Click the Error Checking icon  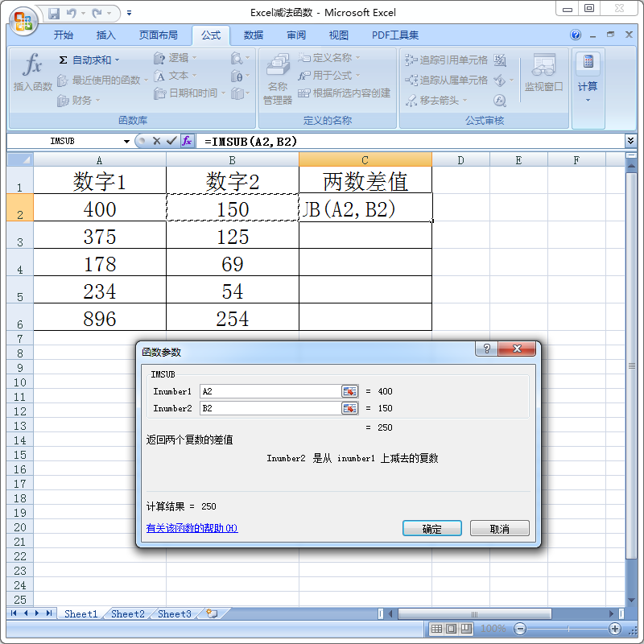coord(499,80)
